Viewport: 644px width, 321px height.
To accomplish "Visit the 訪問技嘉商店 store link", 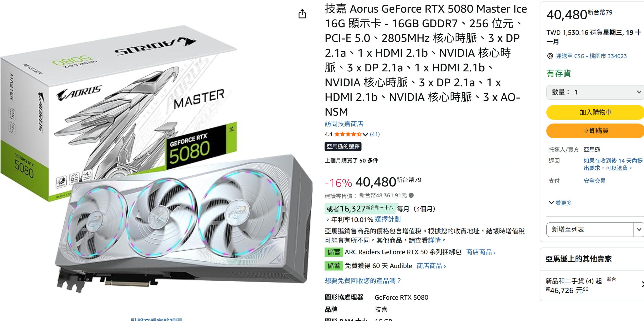I will tap(344, 124).
